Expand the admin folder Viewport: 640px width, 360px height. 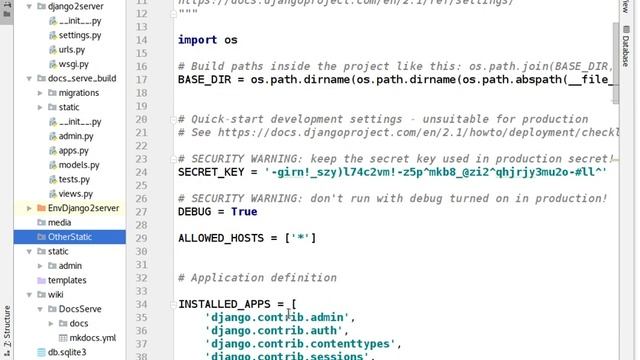(x=40, y=266)
